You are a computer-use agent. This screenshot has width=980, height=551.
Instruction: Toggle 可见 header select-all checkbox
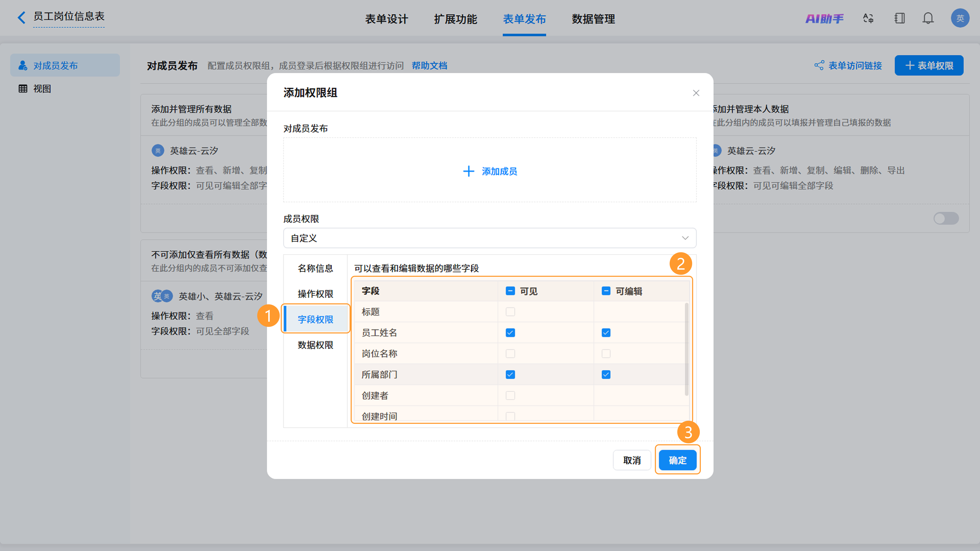(x=510, y=291)
